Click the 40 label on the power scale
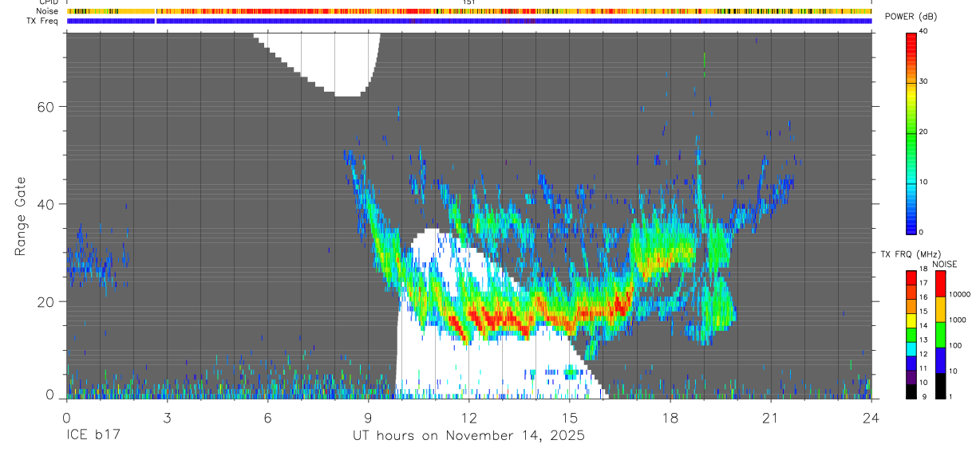This screenshot has height=452, width=980. pos(924,30)
